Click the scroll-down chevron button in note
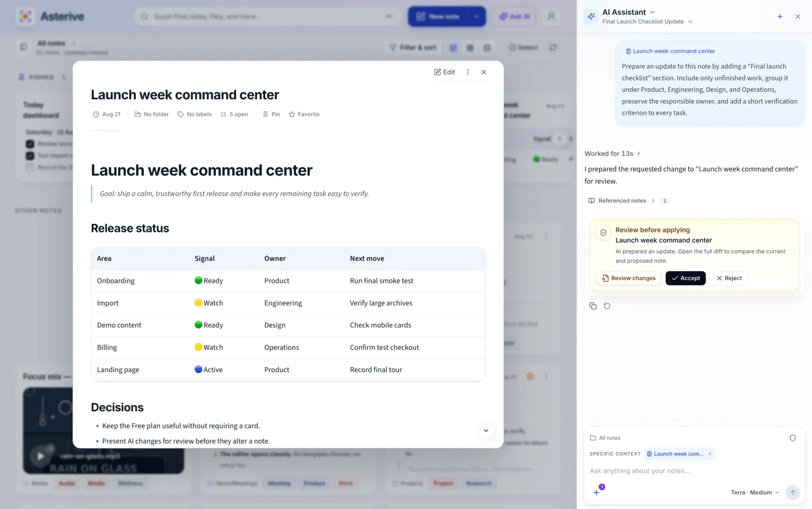This screenshot has width=812, height=509. click(486, 431)
